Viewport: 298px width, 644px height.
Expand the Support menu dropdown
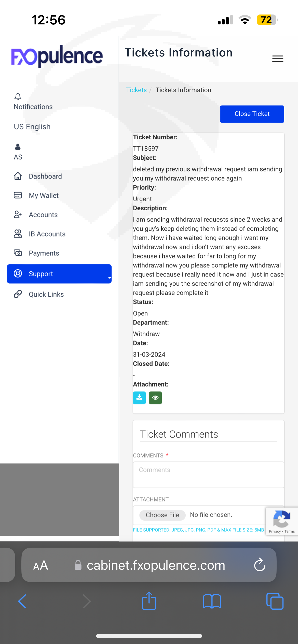pyautogui.click(x=110, y=278)
